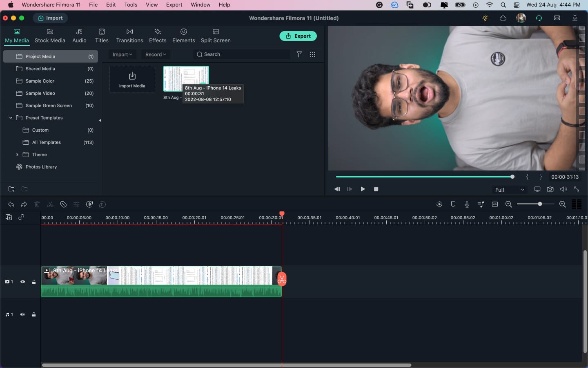Redo the last undone edit

(24, 204)
